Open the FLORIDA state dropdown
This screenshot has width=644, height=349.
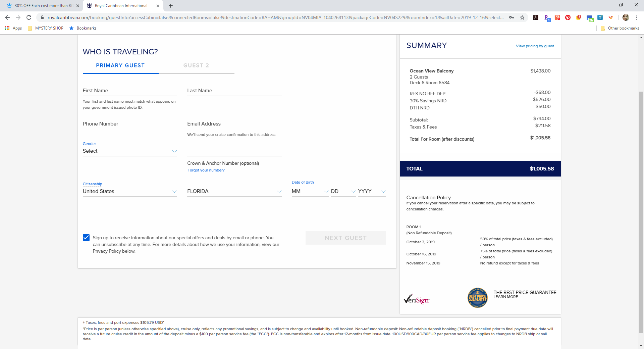pos(234,191)
